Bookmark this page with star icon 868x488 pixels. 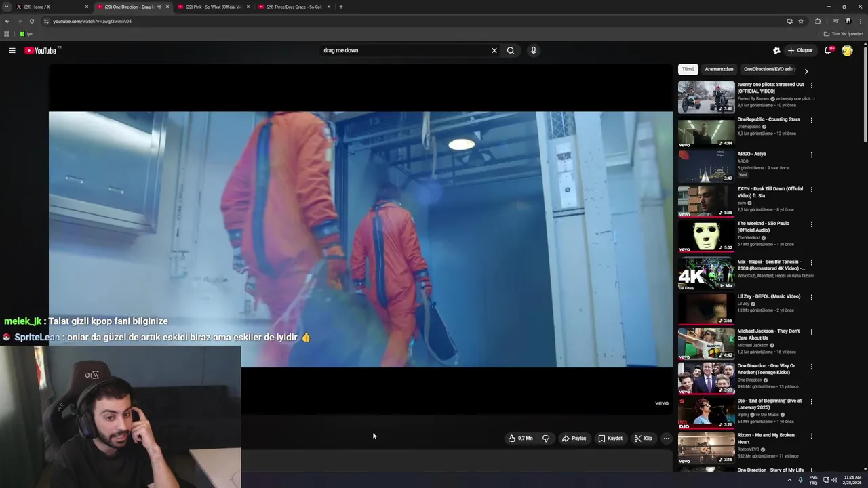point(801,21)
